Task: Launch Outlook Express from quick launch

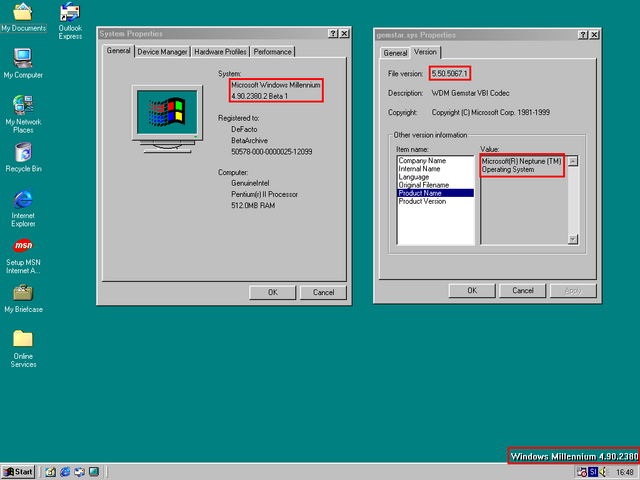Action: (x=79, y=472)
